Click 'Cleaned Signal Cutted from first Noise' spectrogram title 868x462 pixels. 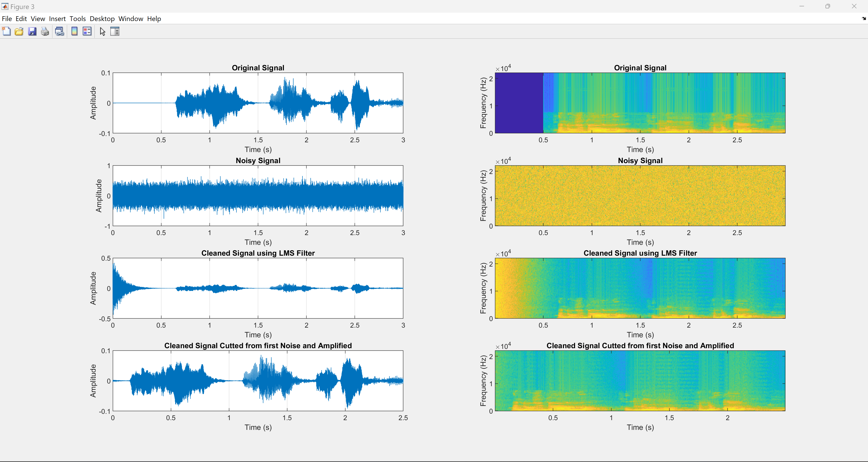640,346
